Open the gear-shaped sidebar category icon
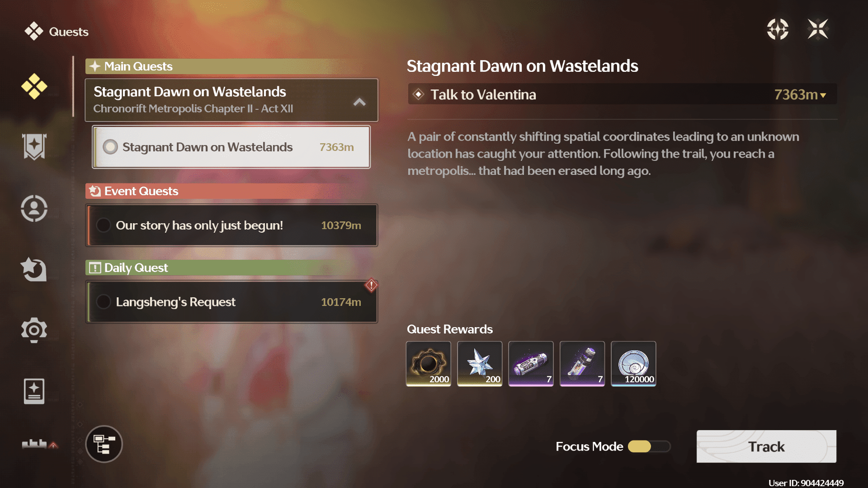This screenshot has width=868, height=488. [x=34, y=330]
